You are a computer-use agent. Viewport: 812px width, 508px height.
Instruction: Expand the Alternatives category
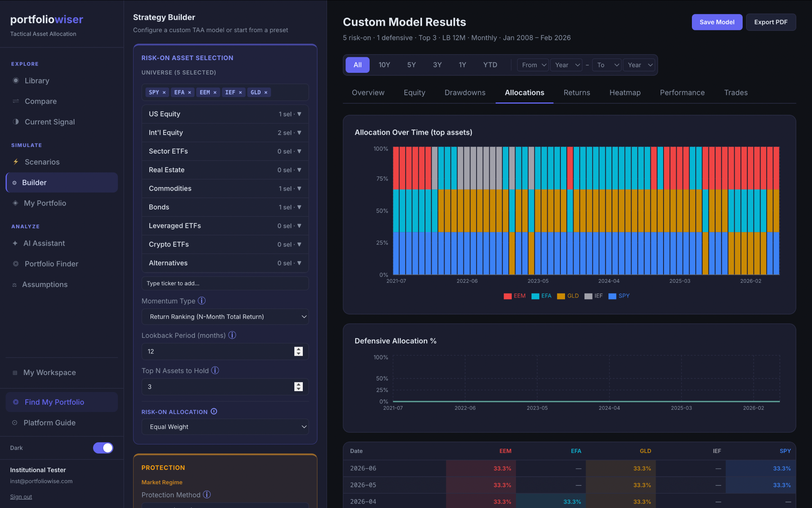(x=225, y=263)
